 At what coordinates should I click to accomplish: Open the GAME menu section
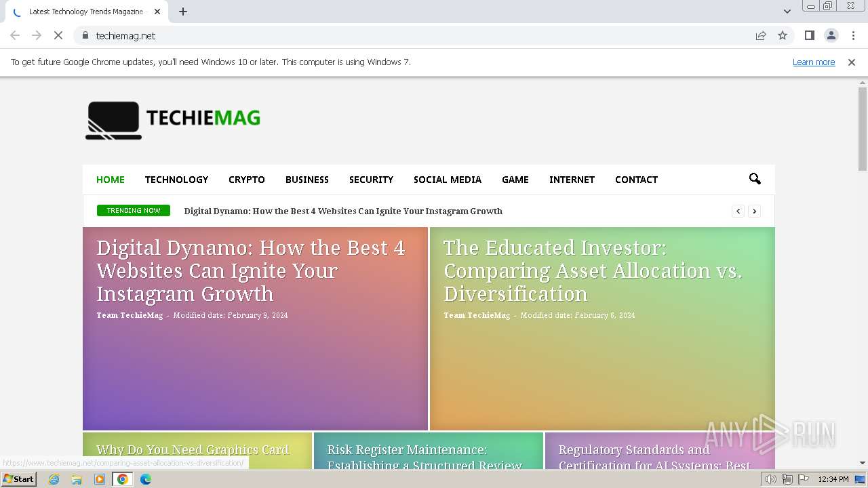(x=515, y=180)
